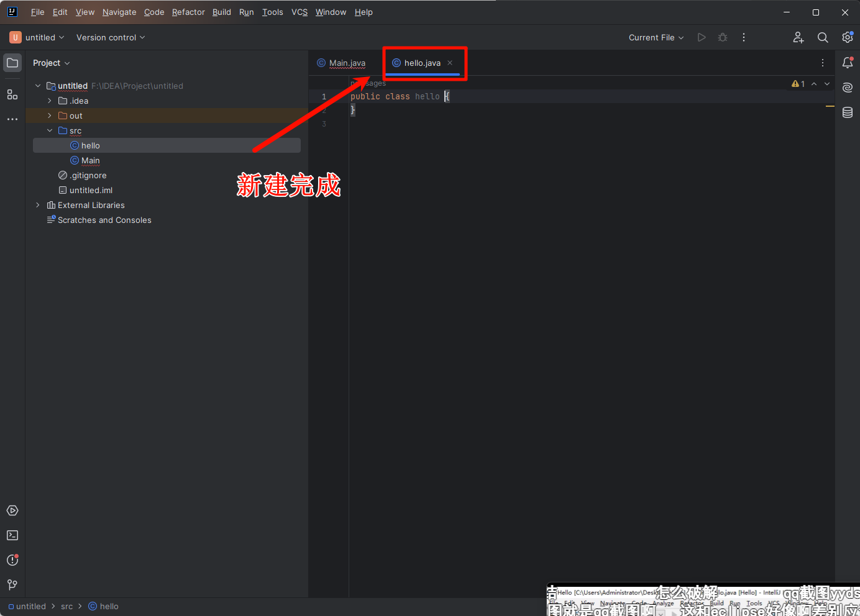Screen dimensions: 860x616
Task: Select the hello class in project tree
Action: pos(167,145)
